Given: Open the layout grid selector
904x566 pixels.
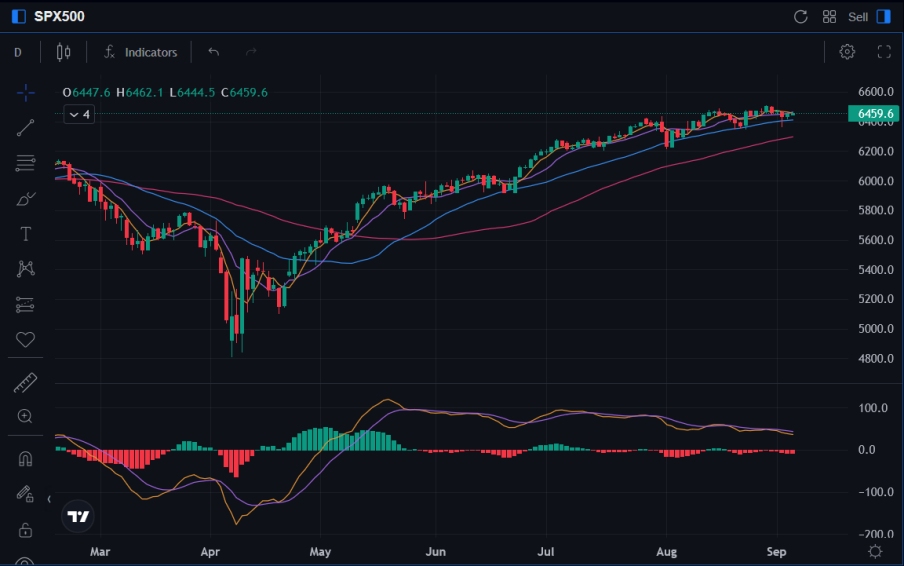Looking at the screenshot, I should (829, 17).
